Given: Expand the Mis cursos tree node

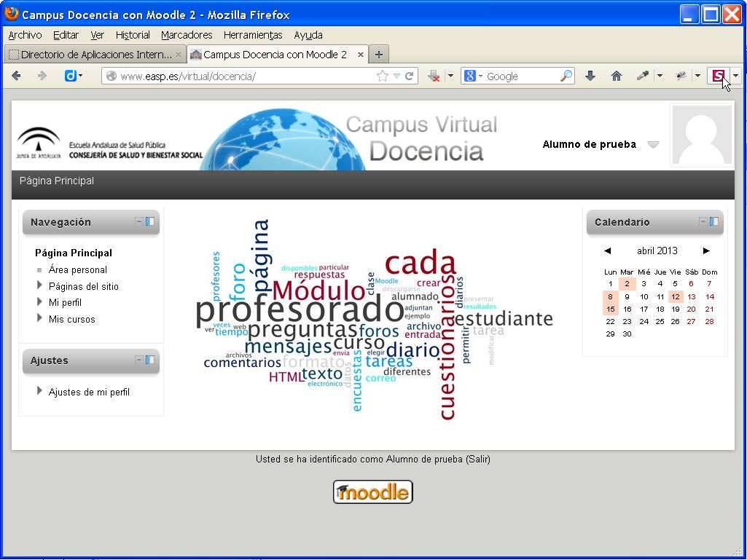Looking at the screenshot, I should [x=40, y=318].
